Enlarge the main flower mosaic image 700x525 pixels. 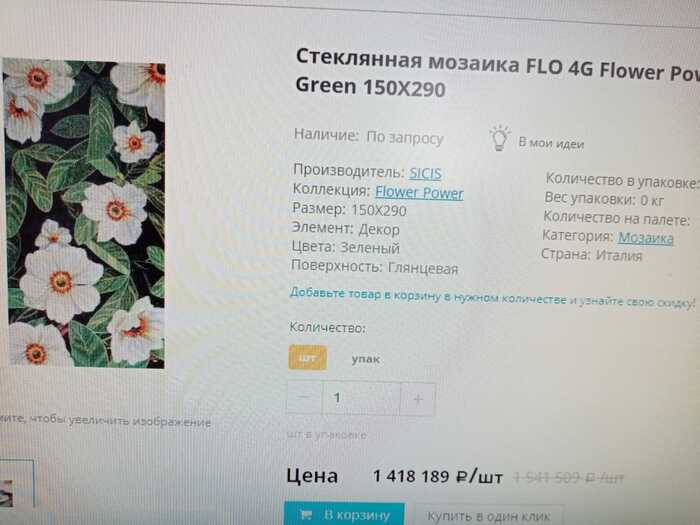click(x=85, y=213)
